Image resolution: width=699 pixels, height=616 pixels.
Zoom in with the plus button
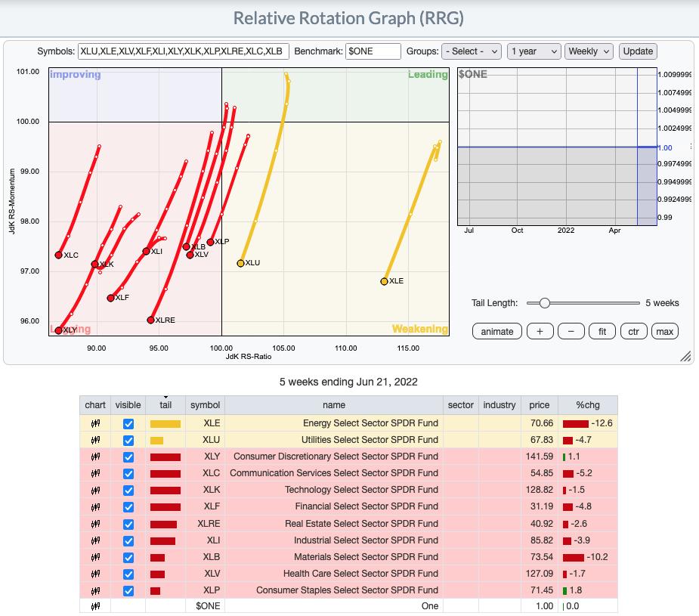[540, 331]
